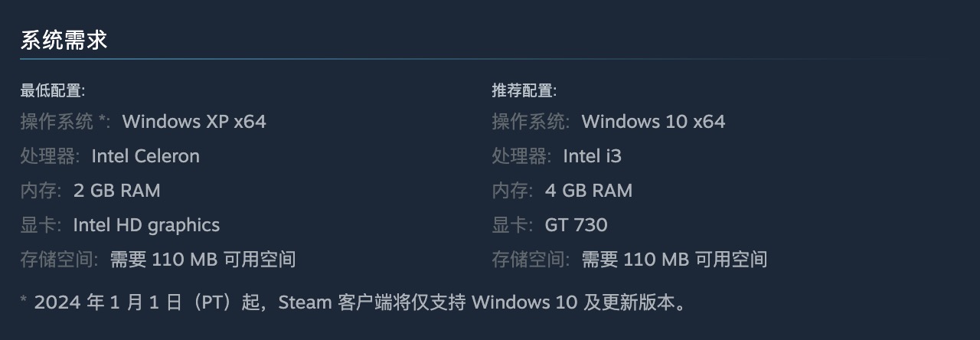Click recommended 需要 110 MB 可用空间 text

tap(675, 260)
